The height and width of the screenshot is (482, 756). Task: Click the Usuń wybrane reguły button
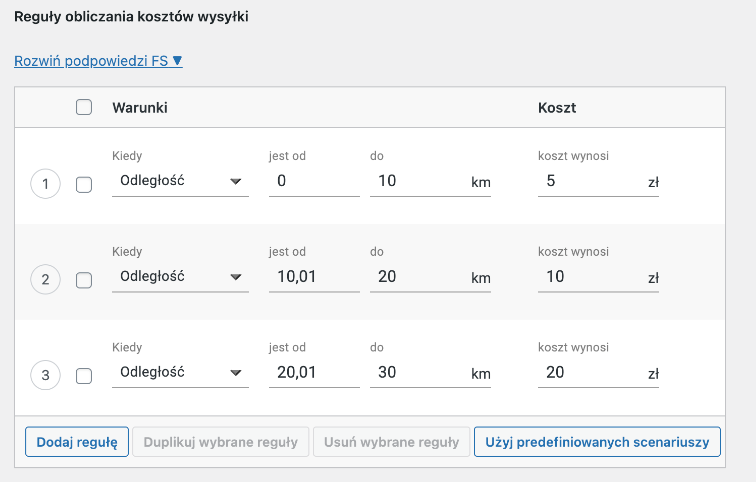[x=392, y=442]
